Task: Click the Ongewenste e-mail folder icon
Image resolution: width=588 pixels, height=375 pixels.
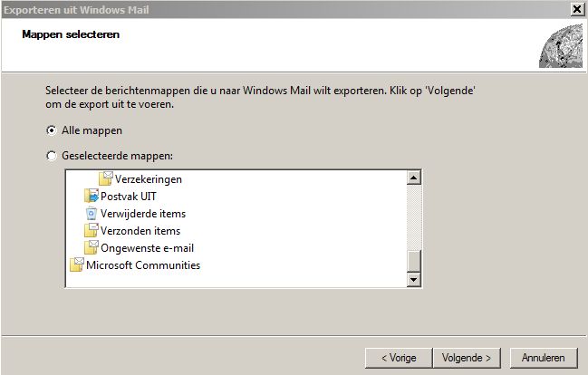Action: (91, 247)
